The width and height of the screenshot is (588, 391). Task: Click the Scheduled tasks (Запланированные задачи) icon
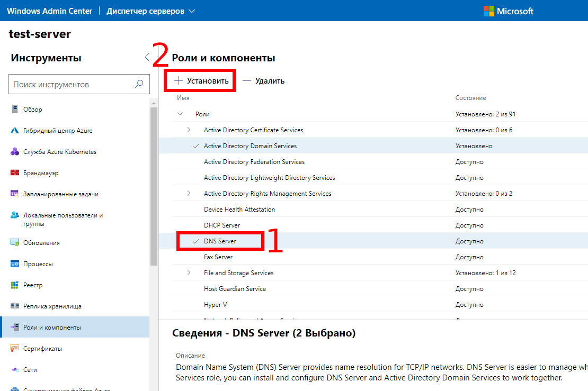point(14,194)
